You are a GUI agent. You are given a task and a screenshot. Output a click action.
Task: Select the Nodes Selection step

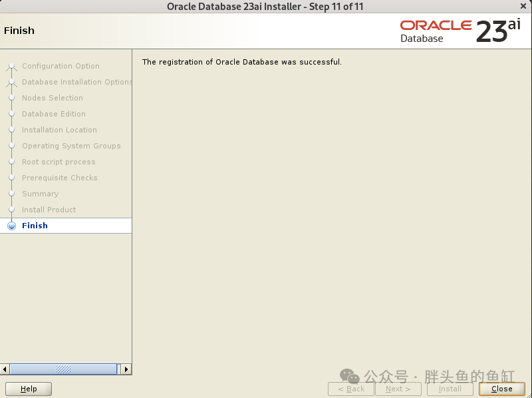[x=53, y=98]
